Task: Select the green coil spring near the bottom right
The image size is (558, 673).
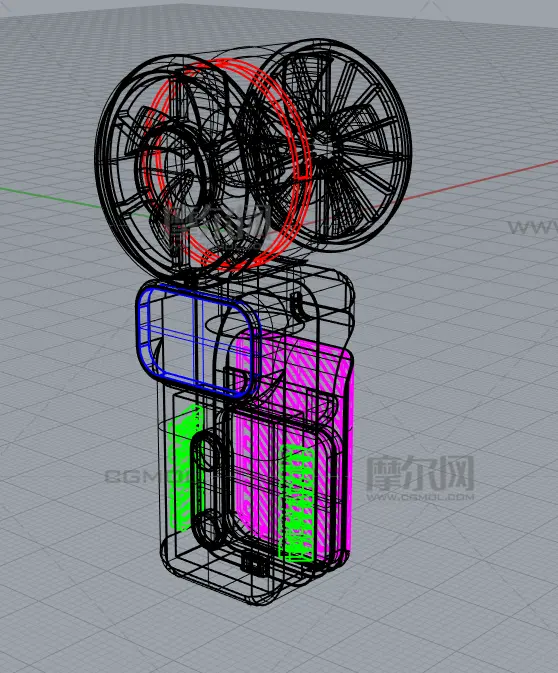Action: (x=296, y=503)
